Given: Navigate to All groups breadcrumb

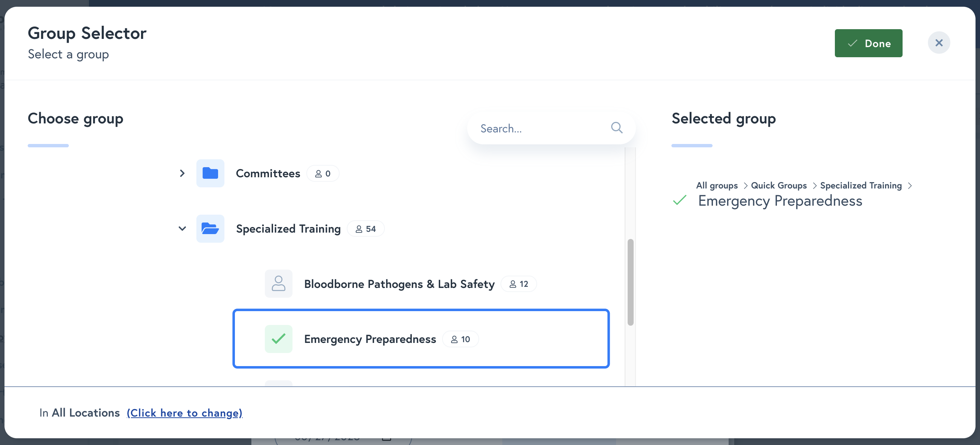Looking at the screenshot, I should [x=717, y=185].
